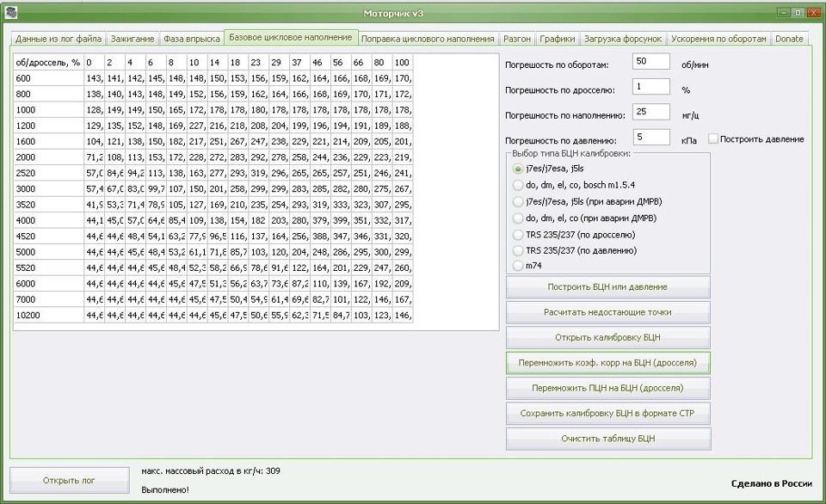Select the 800 rpm row header
Screen dimensions: 826x504
[48, 95]
